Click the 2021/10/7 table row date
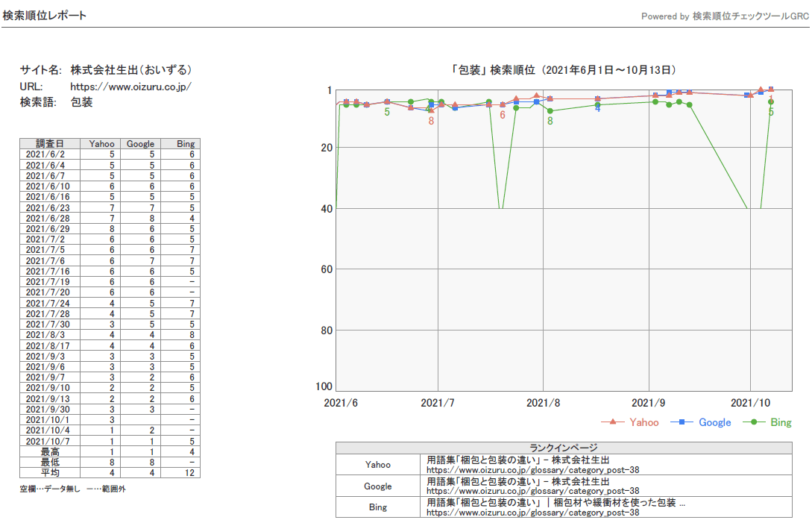 (48, 441)
